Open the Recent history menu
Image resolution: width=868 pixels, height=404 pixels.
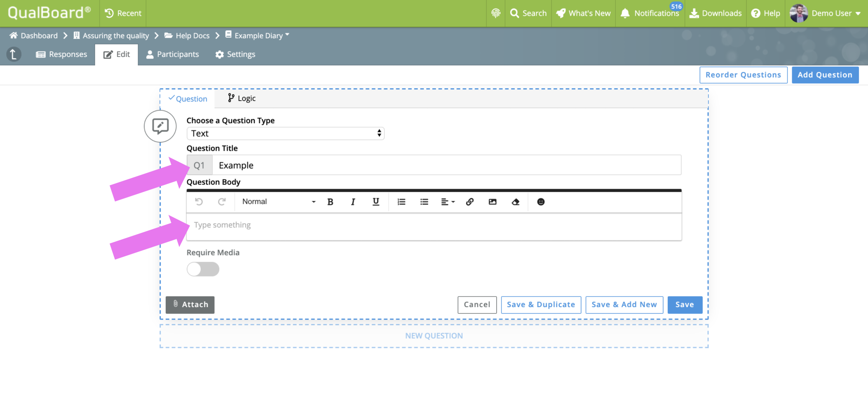coord(123,13)
